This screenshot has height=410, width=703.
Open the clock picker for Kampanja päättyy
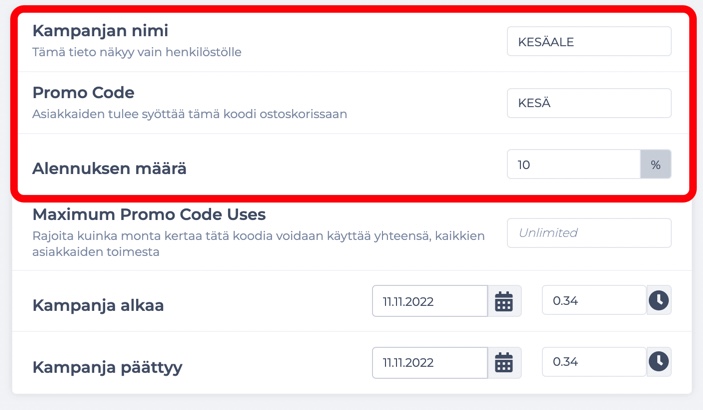pos(659,362)
